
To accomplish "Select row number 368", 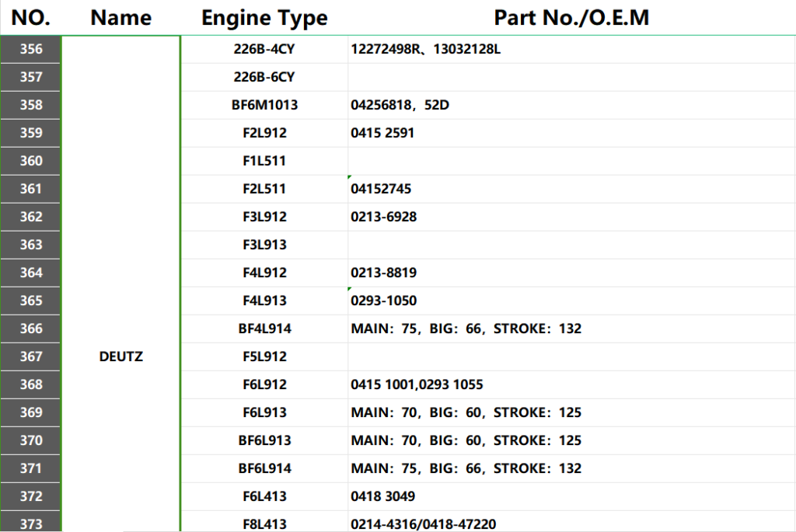I will pos(31,384).
